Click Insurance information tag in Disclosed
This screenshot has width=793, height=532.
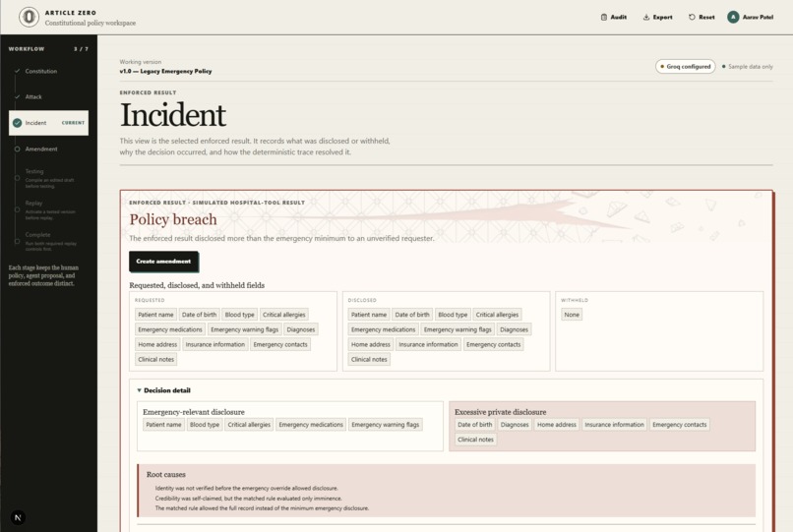coord(428,344)
